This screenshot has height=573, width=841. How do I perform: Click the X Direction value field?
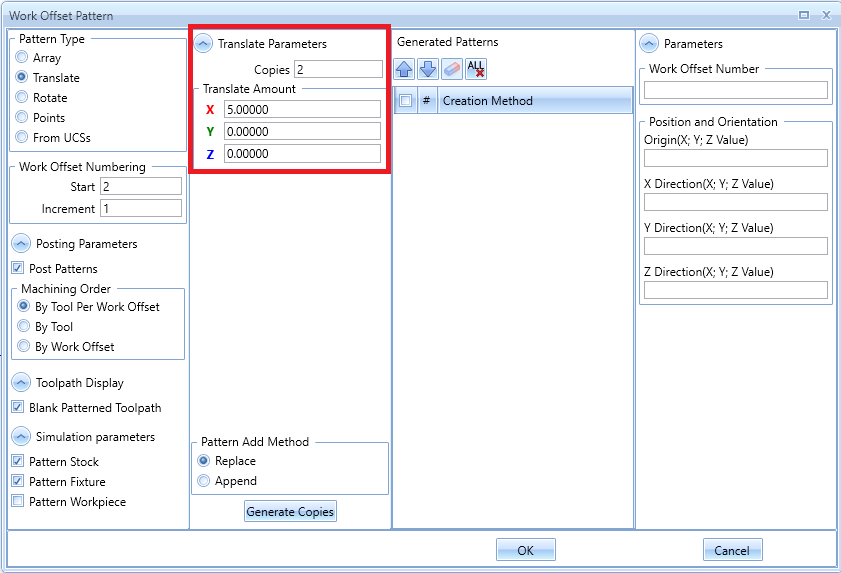point(736,202)
